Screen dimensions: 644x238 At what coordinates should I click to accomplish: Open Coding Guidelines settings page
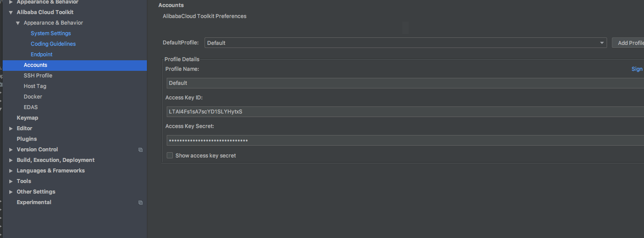tap(53, 44)
